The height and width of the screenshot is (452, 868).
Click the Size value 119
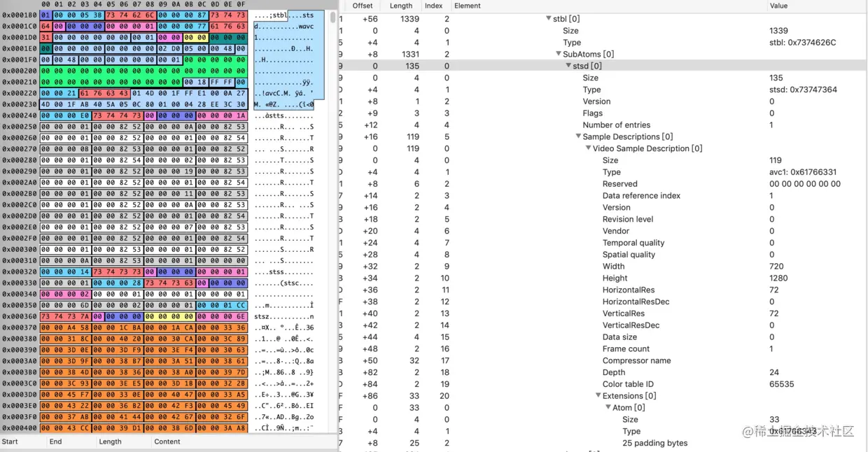[x=776, y=160]
